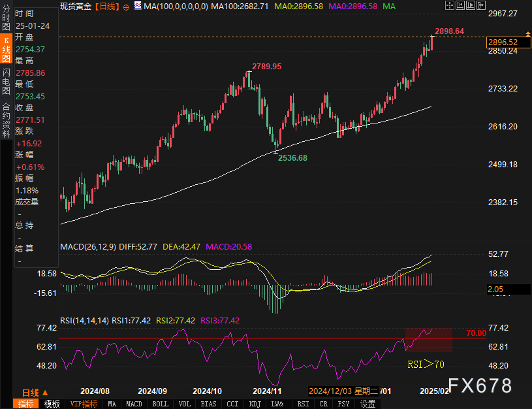Image resolution: width=532 pixels, height=409 pixels.
Task: Click the 2789.95 peak price label
Action: [266, 67]
